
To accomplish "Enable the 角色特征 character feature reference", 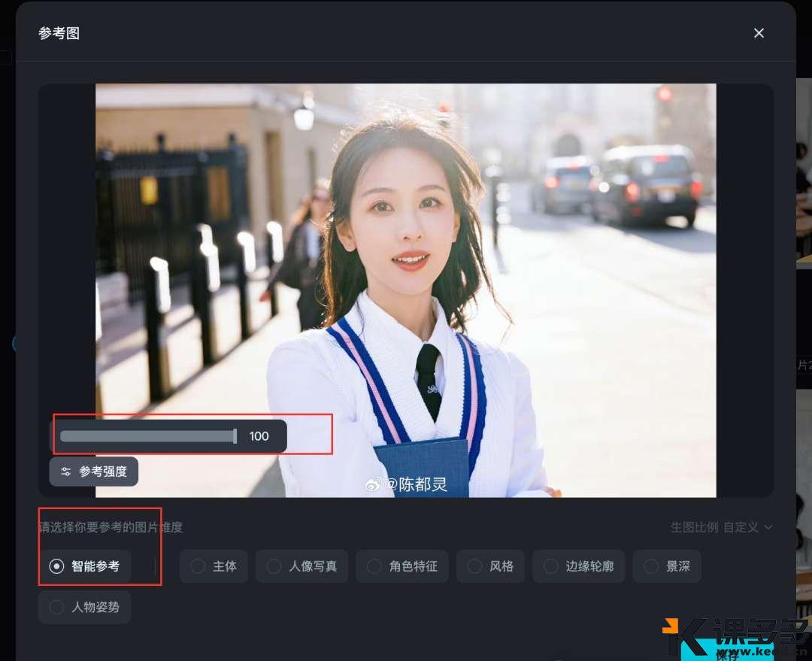I will [x=402, y=566].
